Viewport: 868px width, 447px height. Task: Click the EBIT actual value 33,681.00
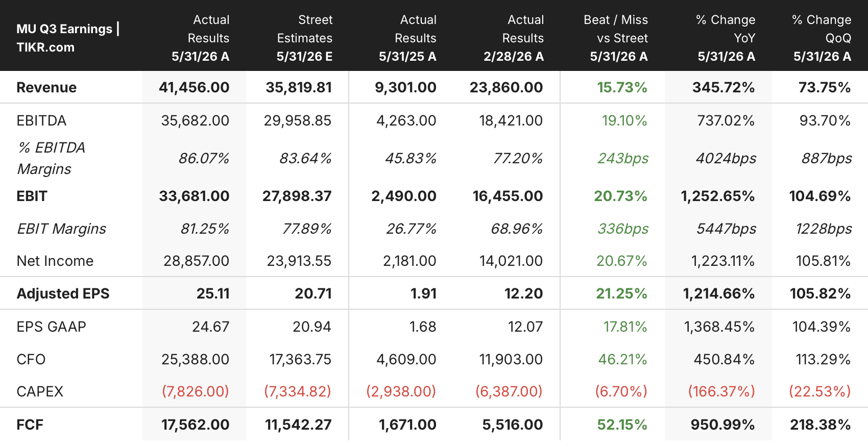coord(194,196)
